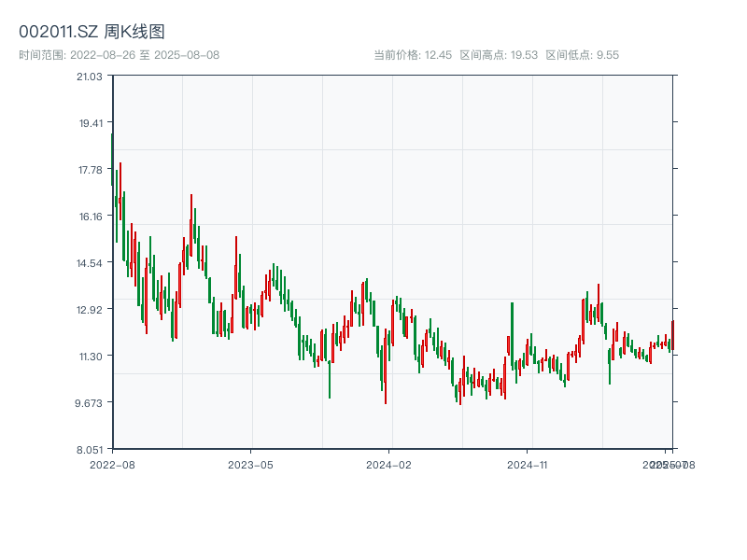The height and width of the screenshot is (560, 747).
Task: Click the x-axis label 2024-11
Action: coord(527,465)
